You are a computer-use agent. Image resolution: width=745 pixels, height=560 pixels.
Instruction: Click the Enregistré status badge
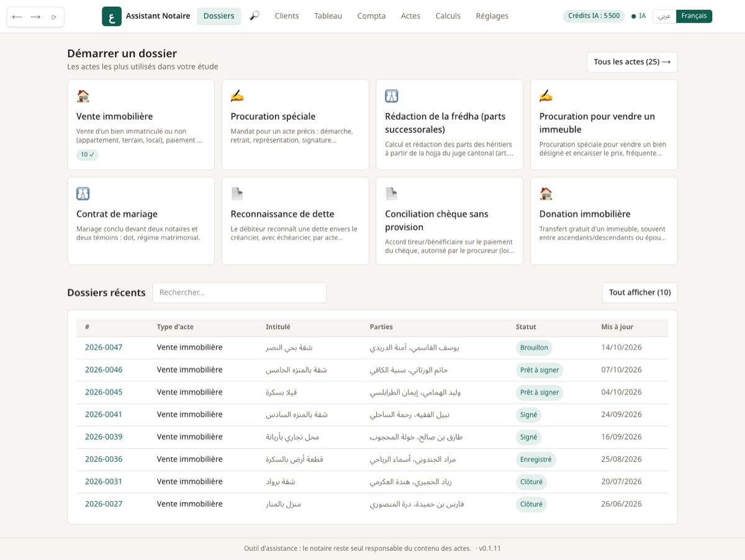[536, 459]
